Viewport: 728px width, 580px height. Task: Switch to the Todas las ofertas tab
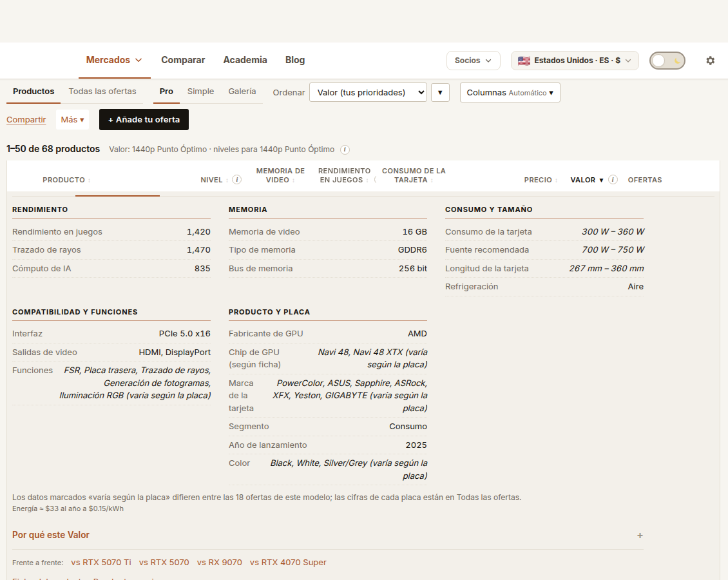(102, 92)
